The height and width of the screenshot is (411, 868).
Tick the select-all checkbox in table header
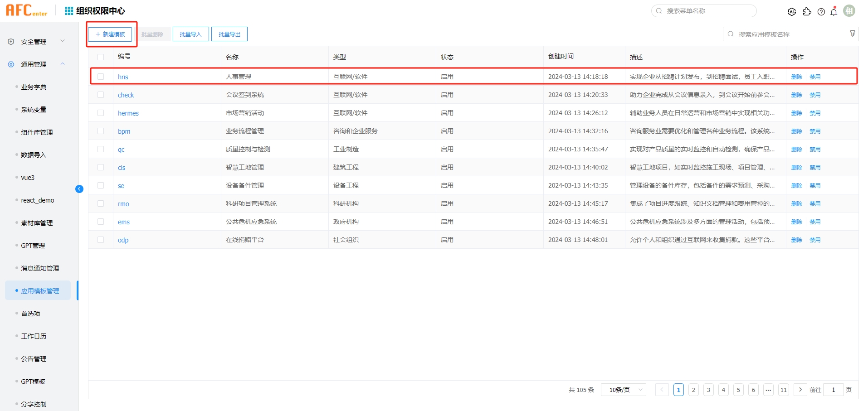pos(101,57)
